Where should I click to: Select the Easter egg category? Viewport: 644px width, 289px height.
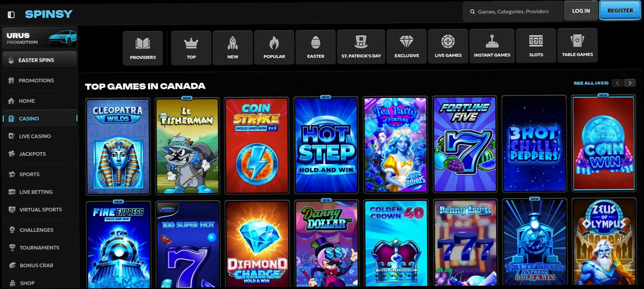click(x=315, y=47)
